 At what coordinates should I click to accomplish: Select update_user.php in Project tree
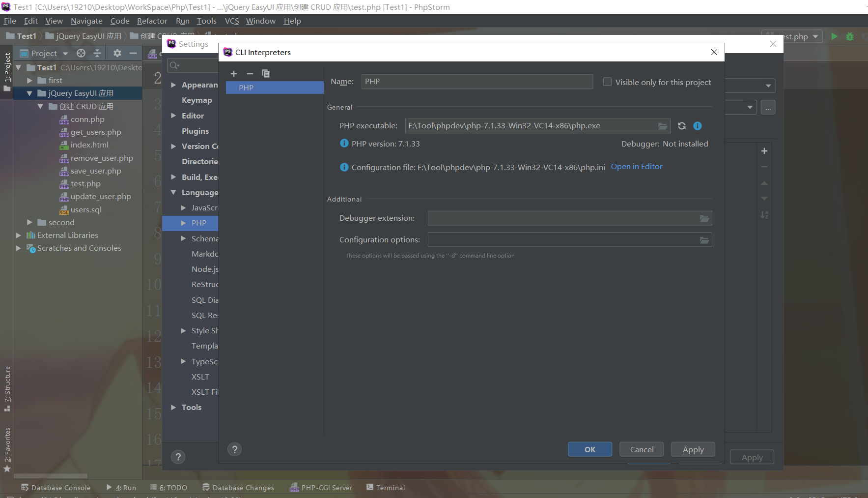click(x=101, y=197)
